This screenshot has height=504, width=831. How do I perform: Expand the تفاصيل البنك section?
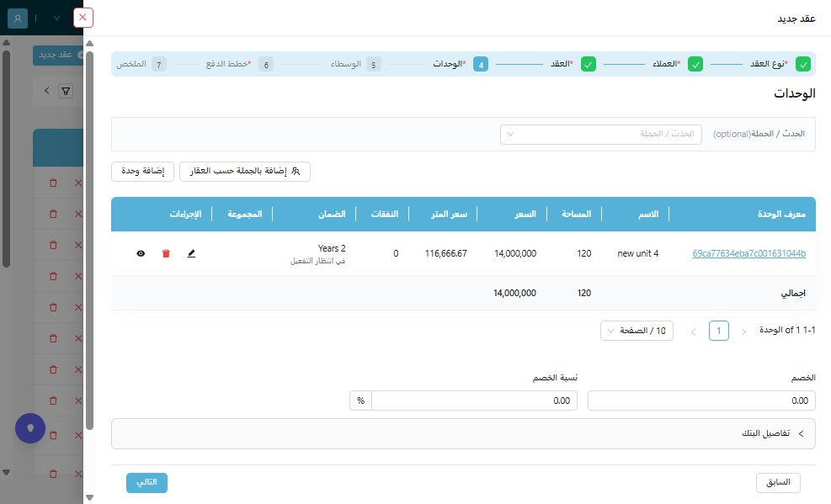click(463, 433)
